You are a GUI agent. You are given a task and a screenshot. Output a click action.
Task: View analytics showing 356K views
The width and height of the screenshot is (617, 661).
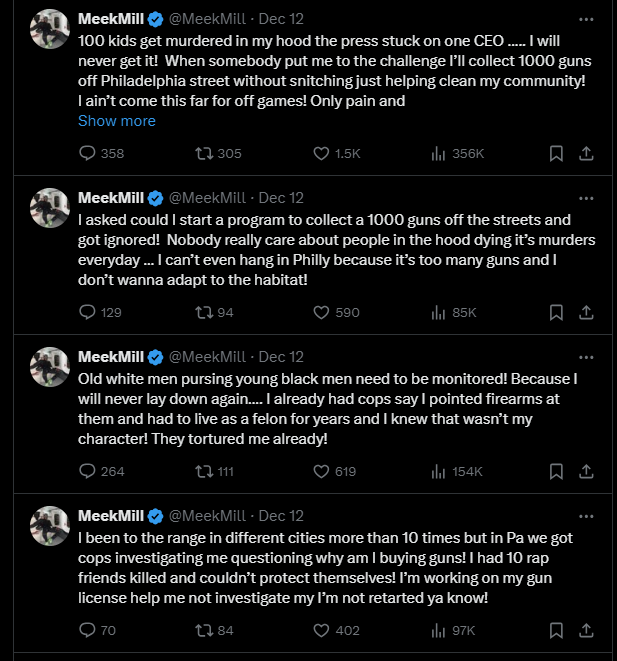(437, 154)
